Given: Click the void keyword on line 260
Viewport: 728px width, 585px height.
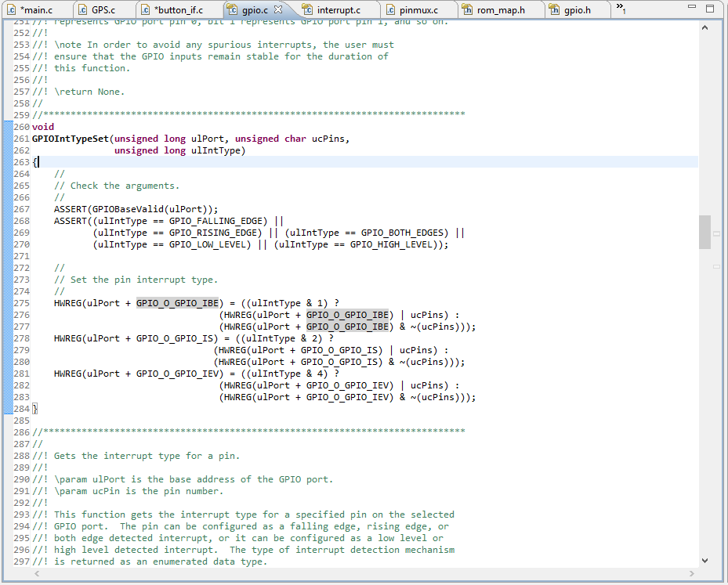Looking at the screenshot, I should pyautogui.click(x=43, y=127).
